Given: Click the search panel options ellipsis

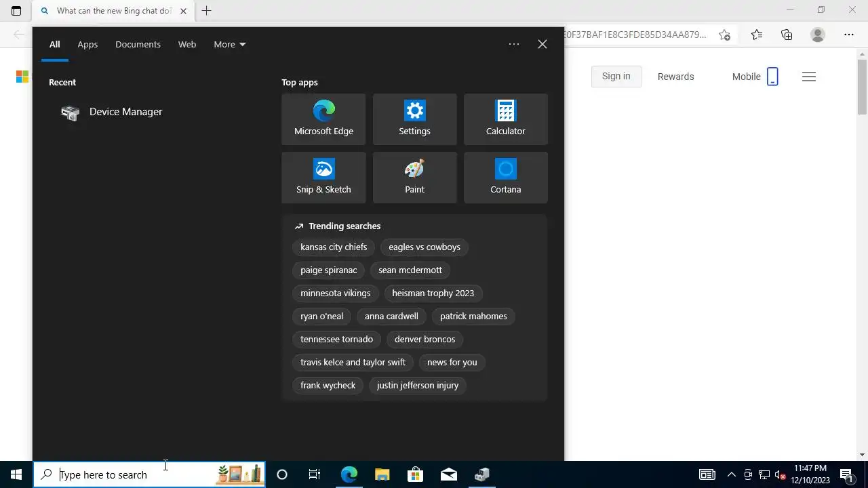Looking at the screenshot, I should 514,44.
